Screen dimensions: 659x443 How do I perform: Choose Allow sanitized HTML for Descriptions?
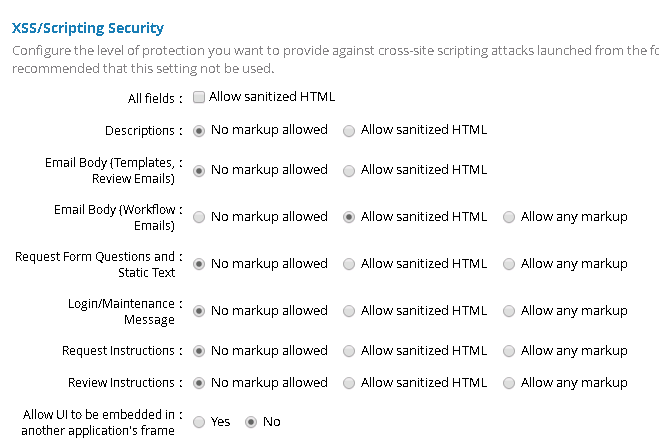tap(349, 130)
